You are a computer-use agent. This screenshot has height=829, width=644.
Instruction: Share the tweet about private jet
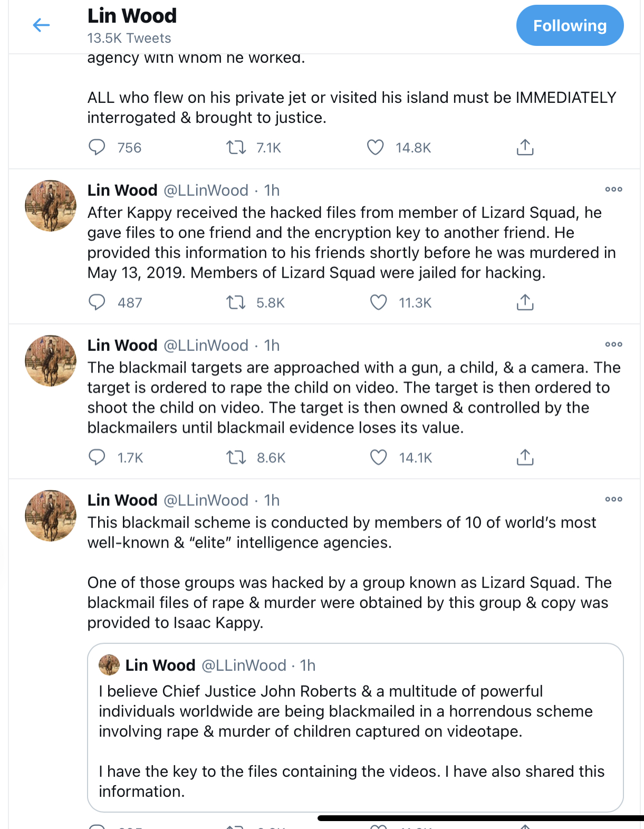525,147
